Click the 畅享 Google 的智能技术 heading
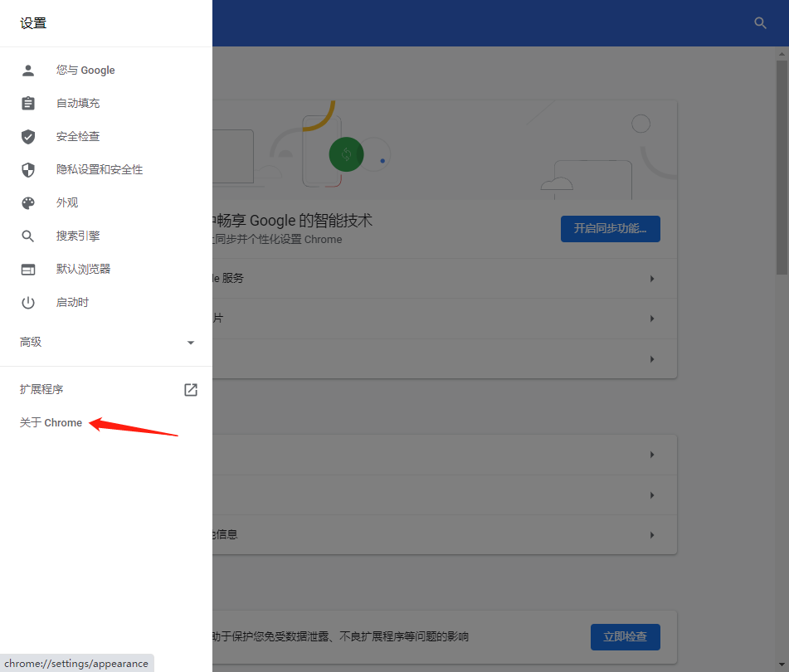 coord(293,221)
